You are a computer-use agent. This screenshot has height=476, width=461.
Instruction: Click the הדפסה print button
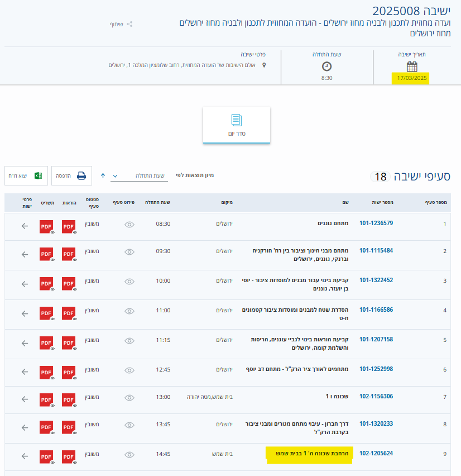pyautogui.click(x=71, y=175)
